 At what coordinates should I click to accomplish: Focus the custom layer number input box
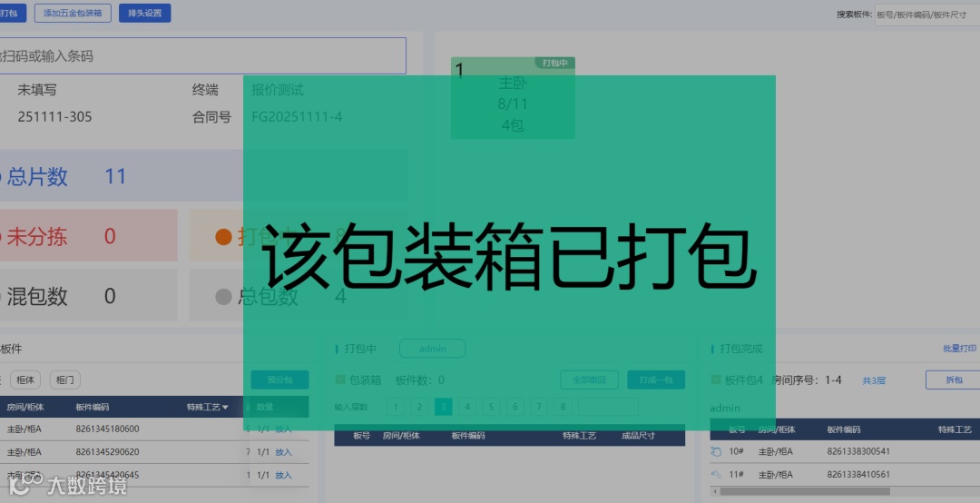pos(608,407)
